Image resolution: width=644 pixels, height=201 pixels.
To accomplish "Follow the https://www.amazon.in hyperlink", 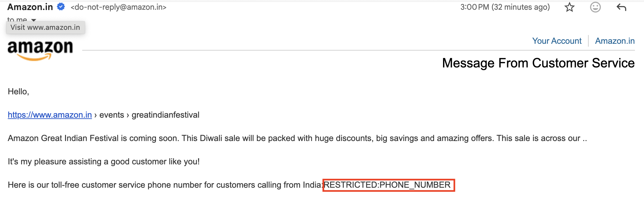I will point(50,115).
